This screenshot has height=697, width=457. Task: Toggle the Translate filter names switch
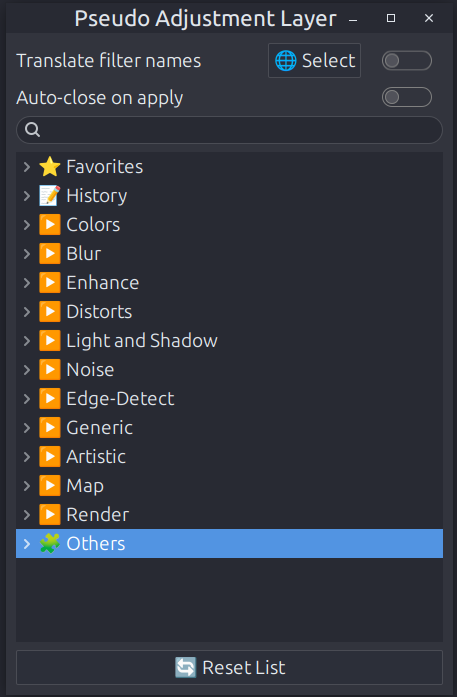(x=407, y=60)
